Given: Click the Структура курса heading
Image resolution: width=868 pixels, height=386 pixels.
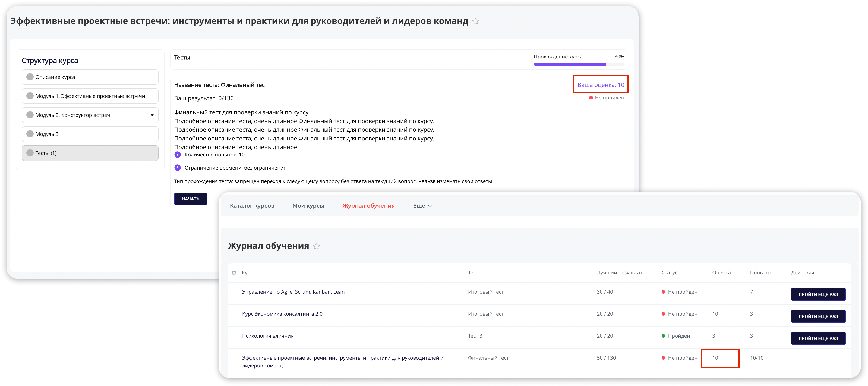Looking at the screenshot, I should point(50,61).
